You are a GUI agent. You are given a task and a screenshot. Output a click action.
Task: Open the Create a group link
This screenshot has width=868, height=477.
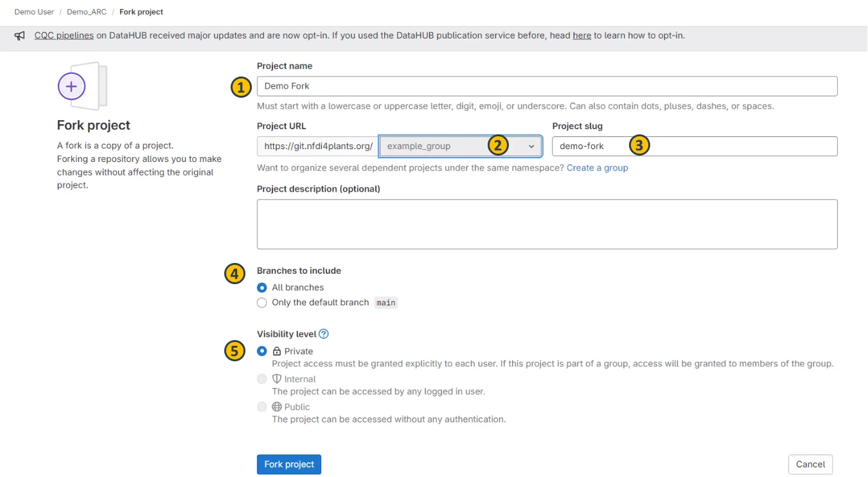pos(597,168)
